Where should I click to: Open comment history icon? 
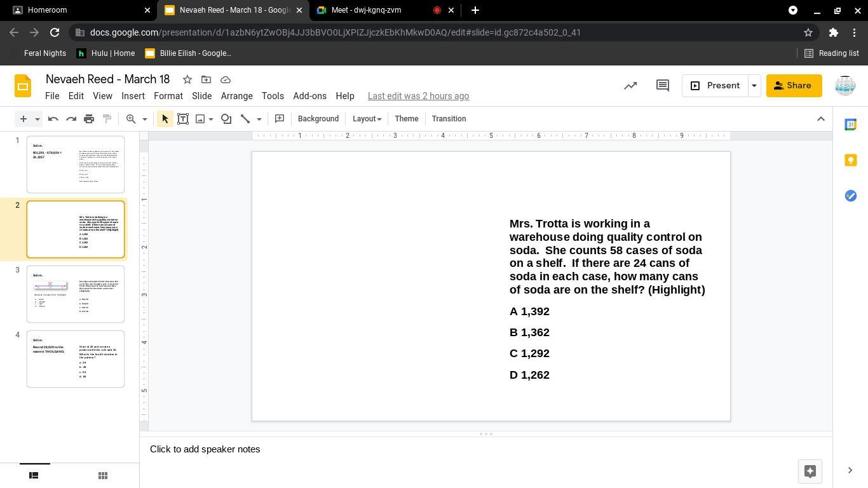pyautogui.click(x=662, y=86)
